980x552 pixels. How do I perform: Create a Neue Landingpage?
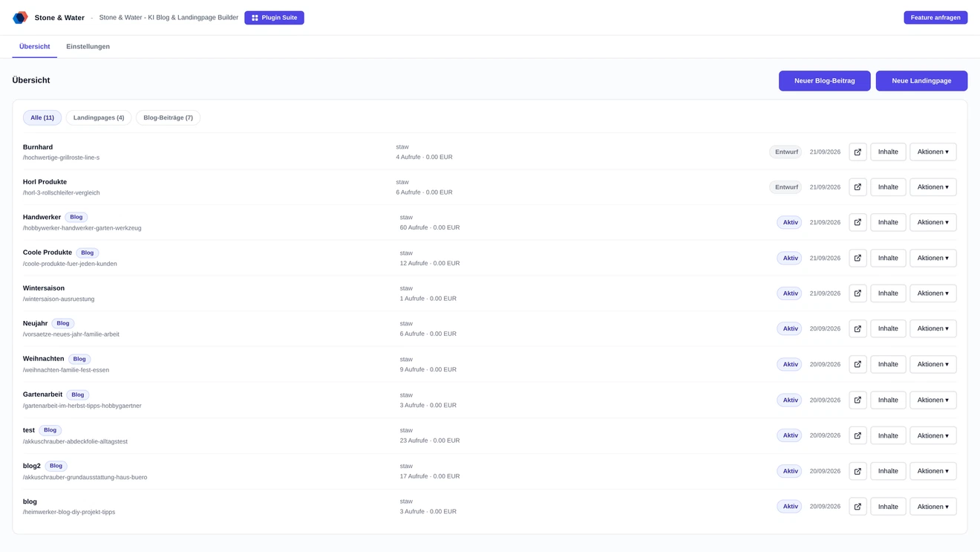[x=921, y=81]
